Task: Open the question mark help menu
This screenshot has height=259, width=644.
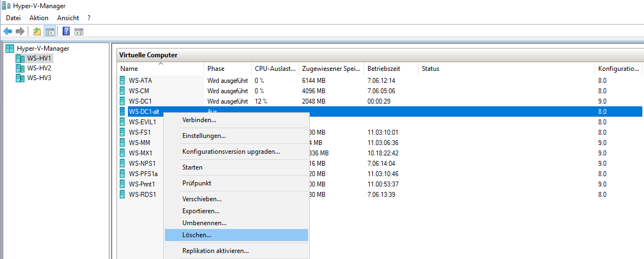Action: 89,18
